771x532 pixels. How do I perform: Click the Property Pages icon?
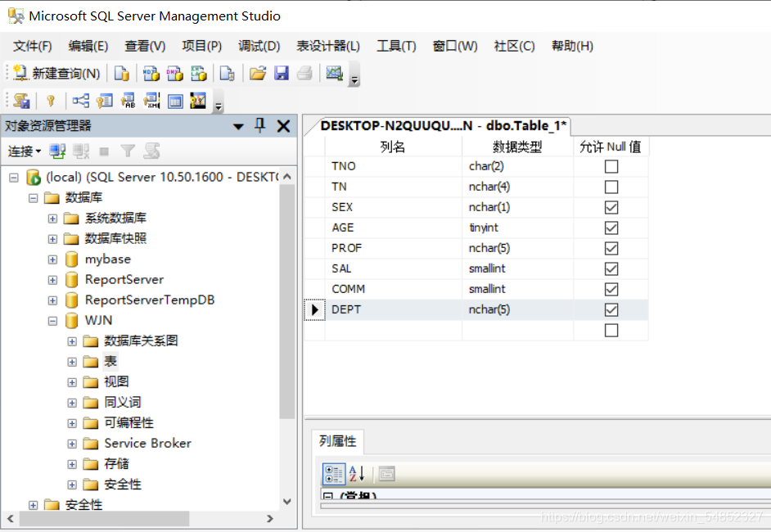pyautogui.click(x=386, y=474)
